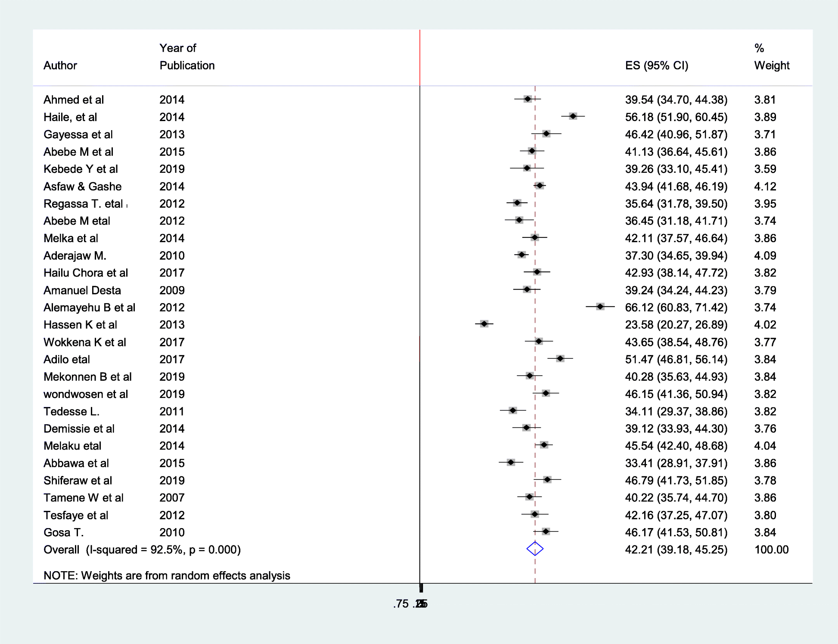Click the 'Overall (I-squared = 92.5%, p = 0.000)' text
838x644 pixels.
142,550
